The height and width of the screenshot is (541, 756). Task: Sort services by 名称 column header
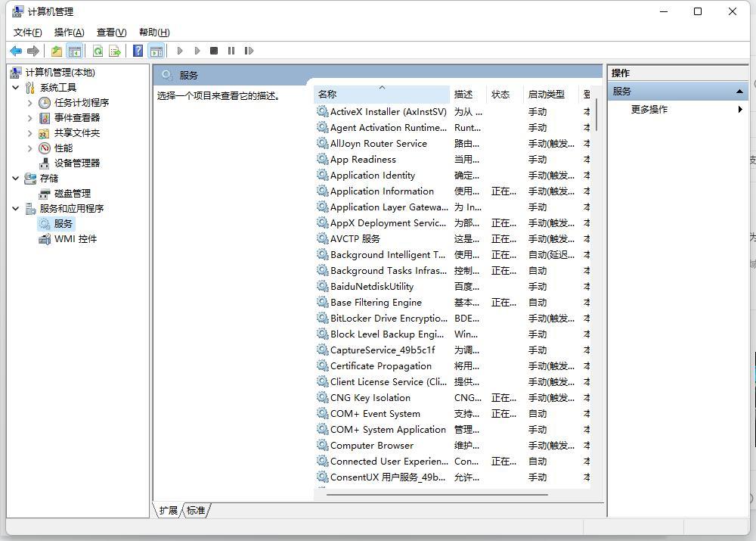pos(382,94)
